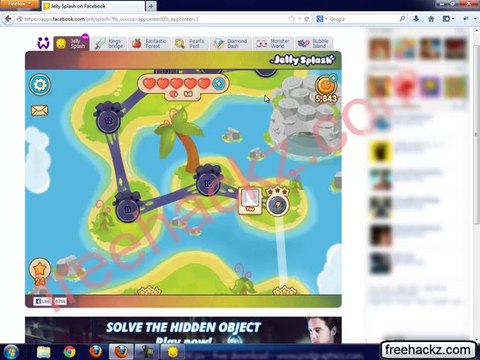Open the Firefox menu button
This screenshot has width=480, height=360.
[19, 4]
